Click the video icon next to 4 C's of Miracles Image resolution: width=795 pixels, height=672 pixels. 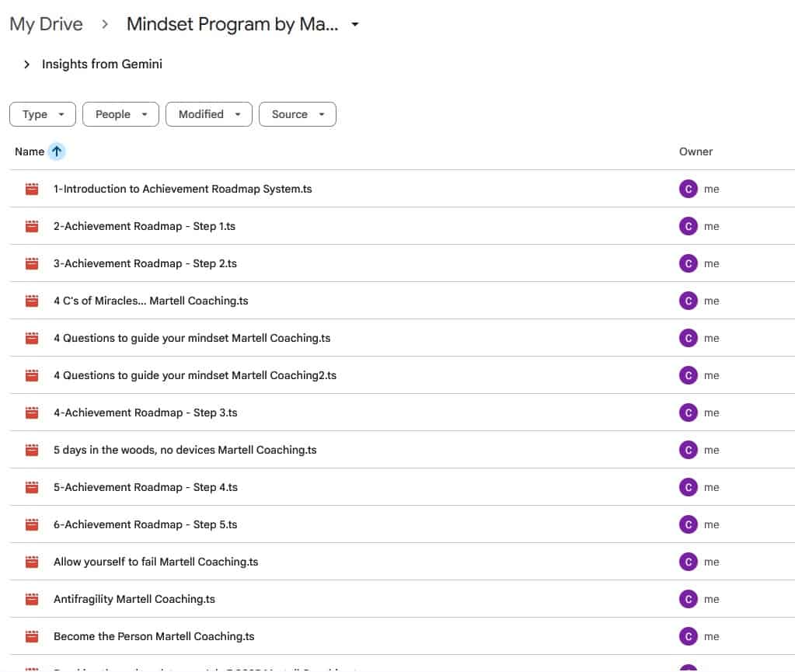pos(32,301)
